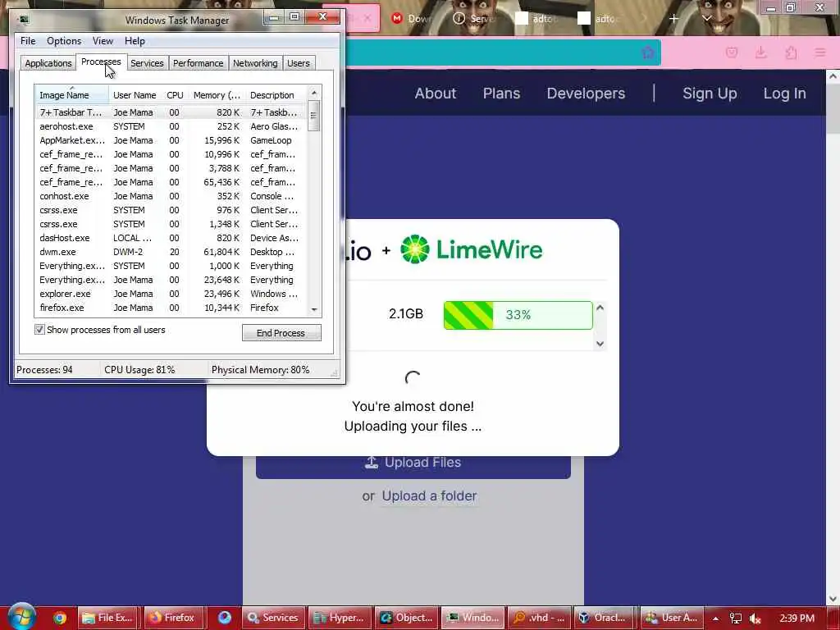Click the End Process button

click(x=281, y=333)
